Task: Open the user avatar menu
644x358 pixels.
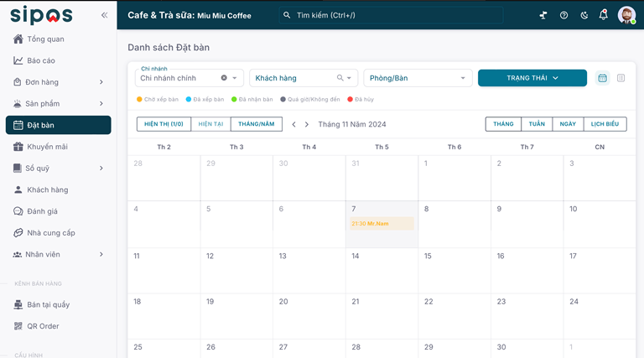Action: point(626,15)
